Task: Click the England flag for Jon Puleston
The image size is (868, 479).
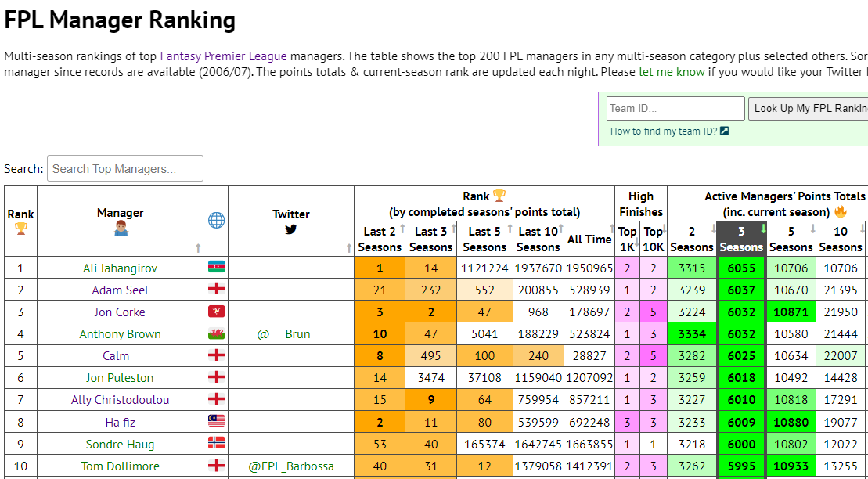Action: point(216,378)
